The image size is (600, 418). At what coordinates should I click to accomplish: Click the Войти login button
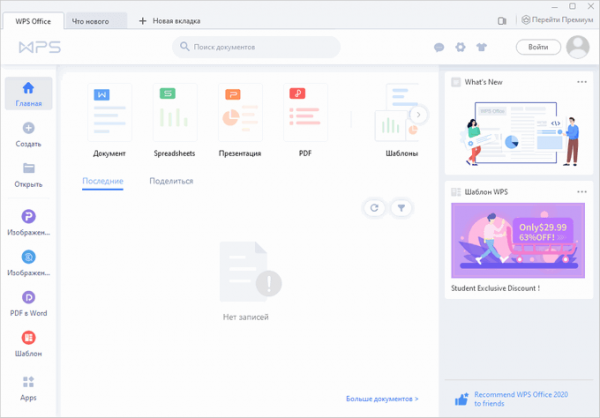[538, 47]
